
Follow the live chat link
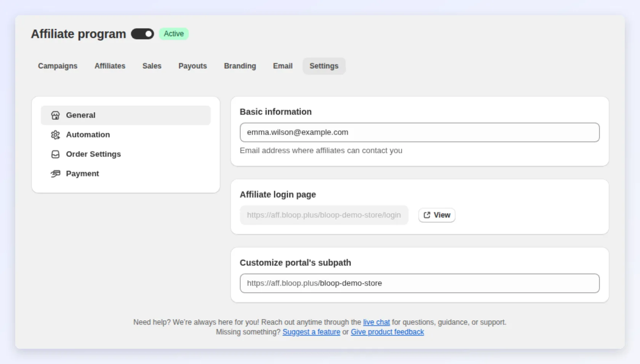click(376, 322)
